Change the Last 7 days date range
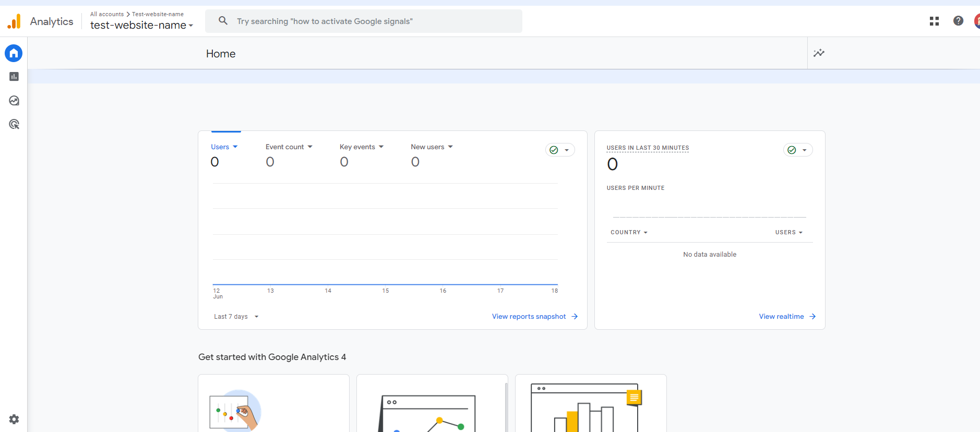Viewport: 980px width, 432px height. (236, 317)
